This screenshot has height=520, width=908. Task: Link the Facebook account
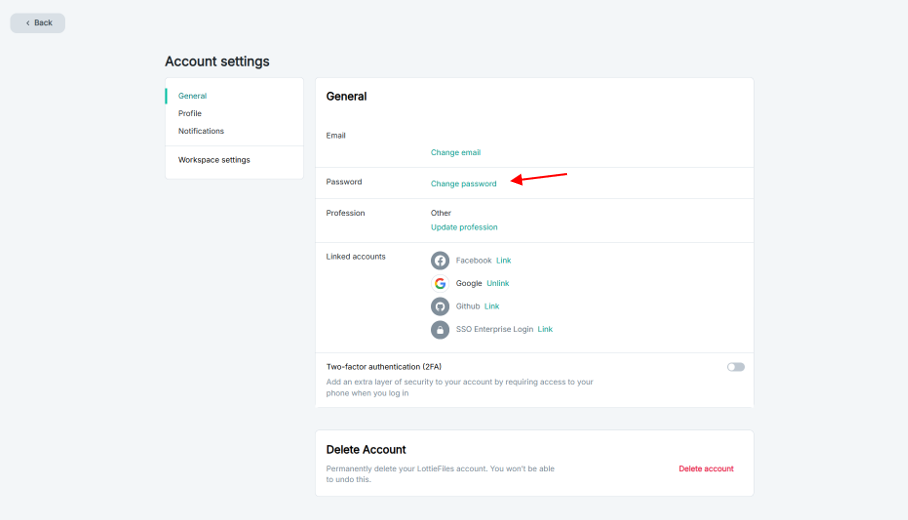[x=503, y=260]
